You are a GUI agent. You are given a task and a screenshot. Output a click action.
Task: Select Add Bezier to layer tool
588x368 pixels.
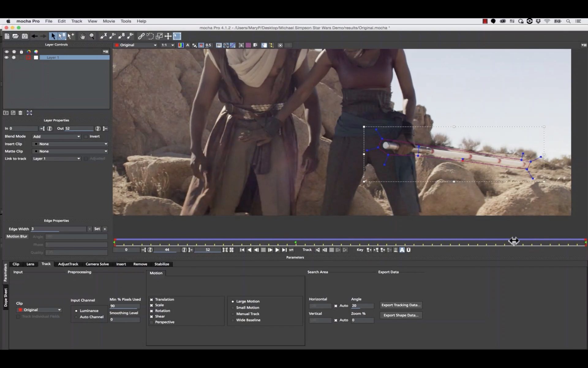pyautogui.click(x=130, y=36)
